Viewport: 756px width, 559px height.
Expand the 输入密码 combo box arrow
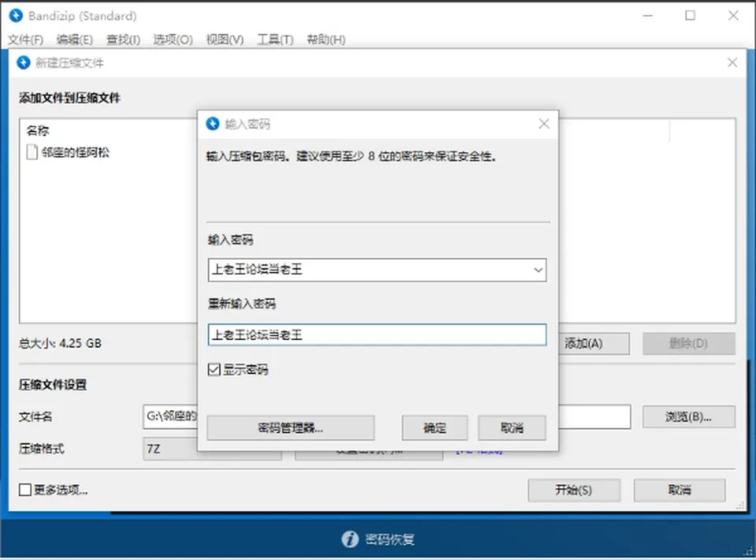[x=538, y=270]
